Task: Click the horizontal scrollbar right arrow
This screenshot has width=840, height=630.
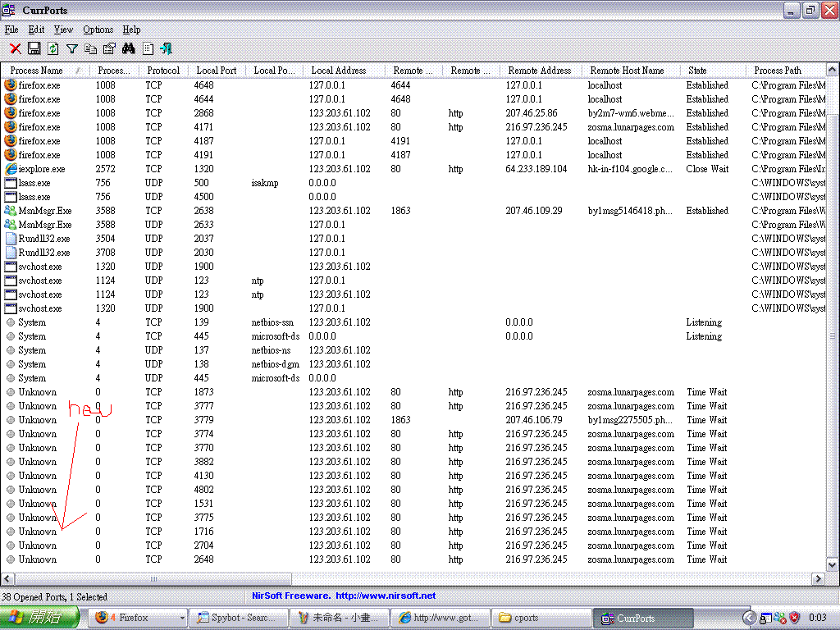Action: pos(818,578)
